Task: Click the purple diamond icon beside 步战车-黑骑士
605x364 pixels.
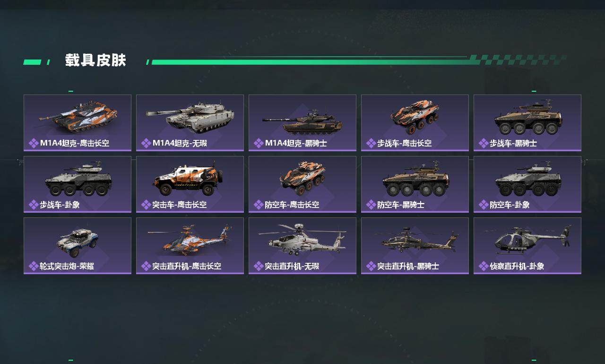Action: pyautogui.click(x=484, y=143)
